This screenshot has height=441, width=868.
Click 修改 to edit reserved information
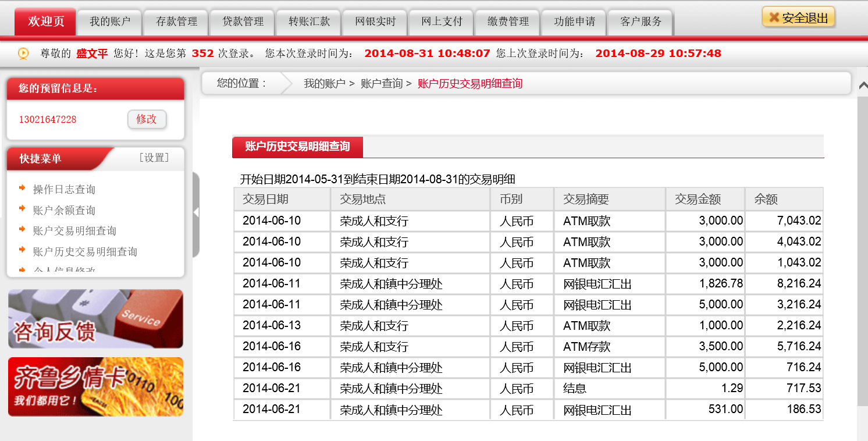pos(147,119)
